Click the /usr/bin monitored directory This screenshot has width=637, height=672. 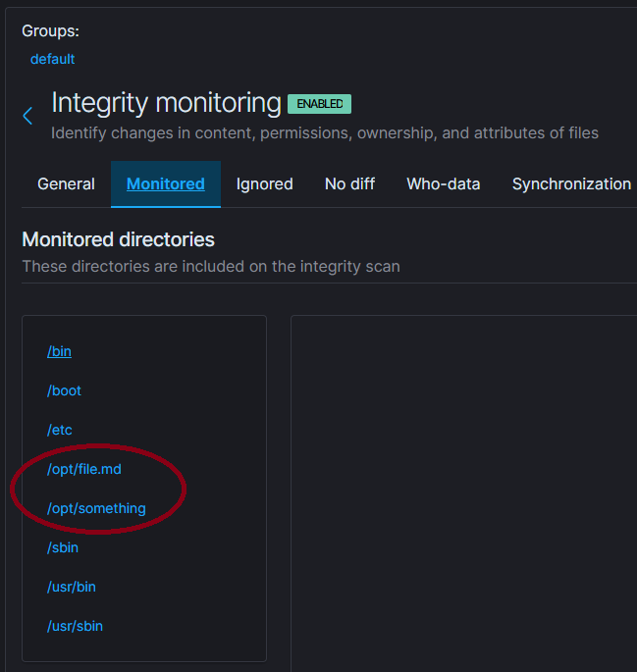(72, 587)
